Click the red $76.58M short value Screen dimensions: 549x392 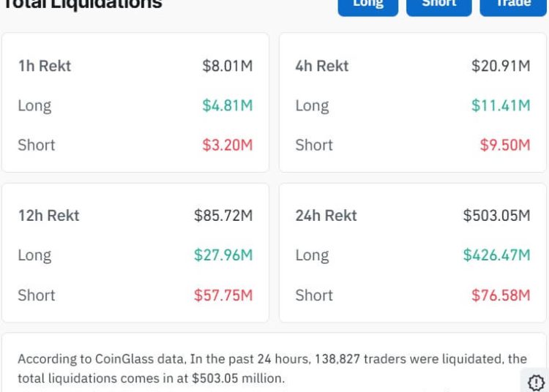501,295
